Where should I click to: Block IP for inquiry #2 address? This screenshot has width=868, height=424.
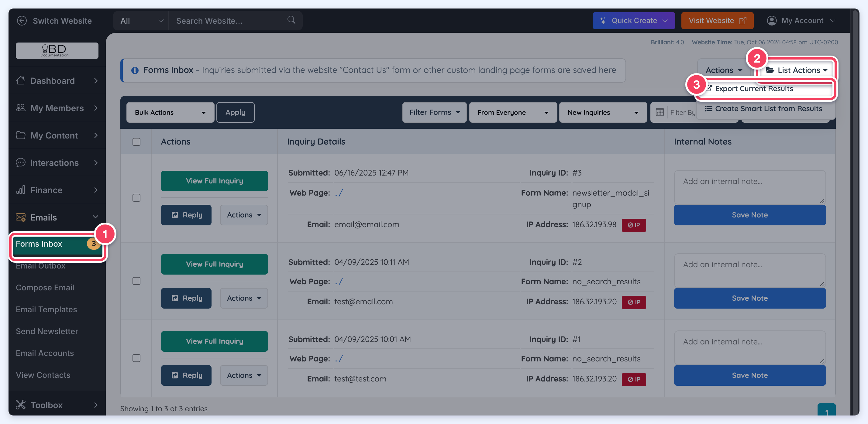[633, 302]
